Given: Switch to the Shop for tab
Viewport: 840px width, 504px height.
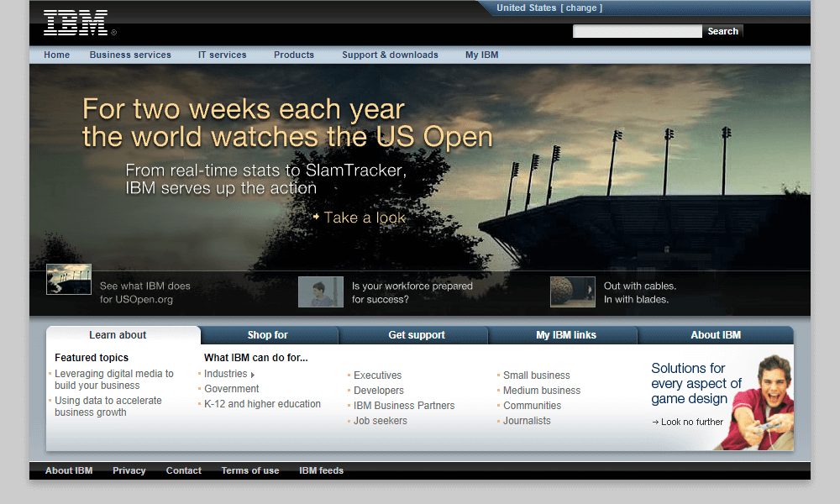Looking at the screenshot, I should [x=267, y=335].
